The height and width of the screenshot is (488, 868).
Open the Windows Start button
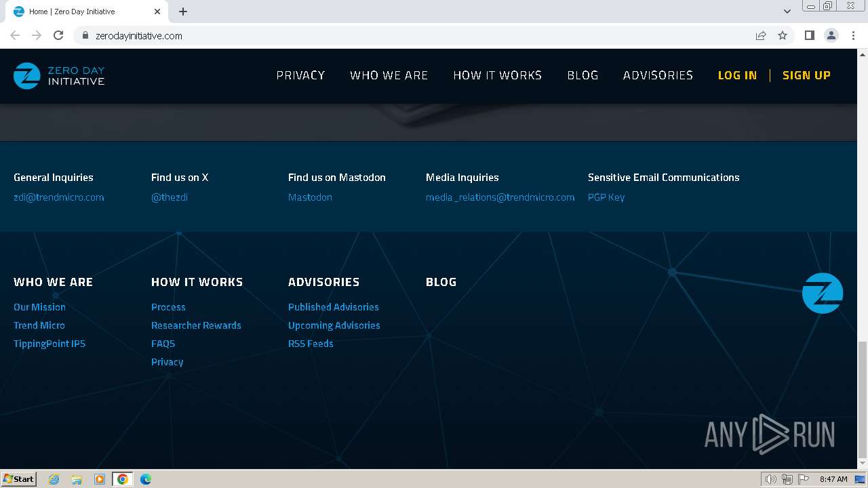(x=18, y=479)
